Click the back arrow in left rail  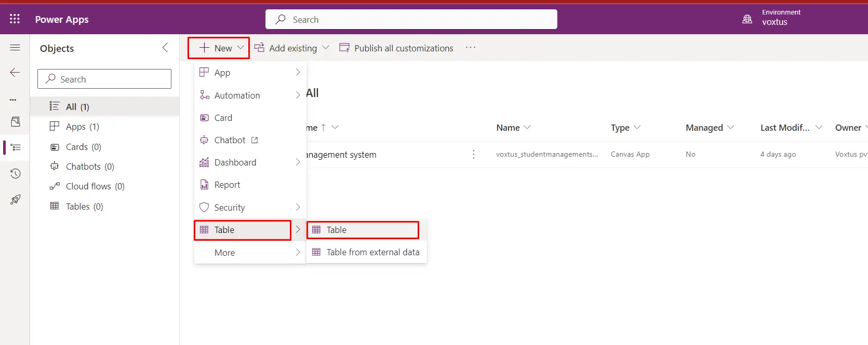pyautogui.click(x=15, y=73)
